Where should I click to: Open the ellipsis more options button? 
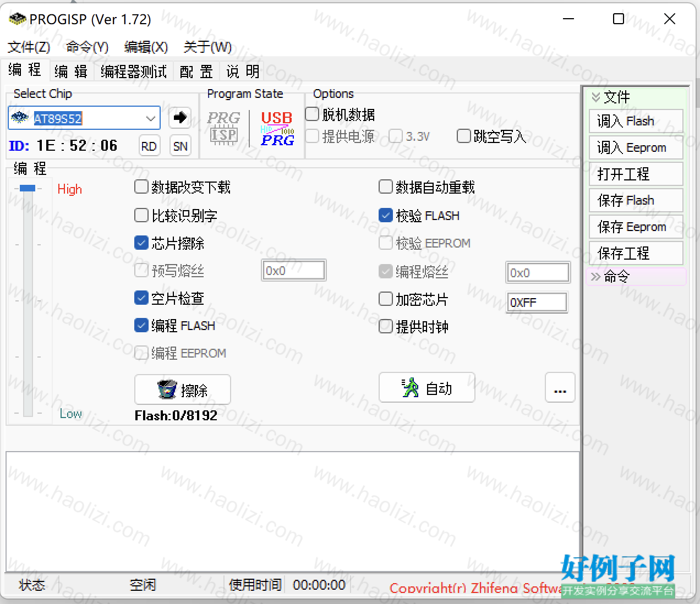560,388
